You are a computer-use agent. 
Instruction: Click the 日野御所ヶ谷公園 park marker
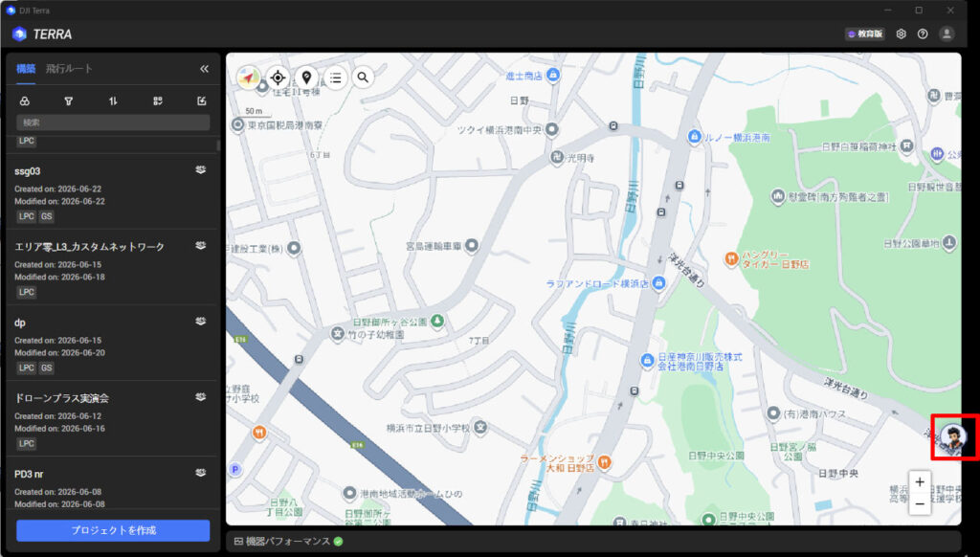click(x=437, y=322)
